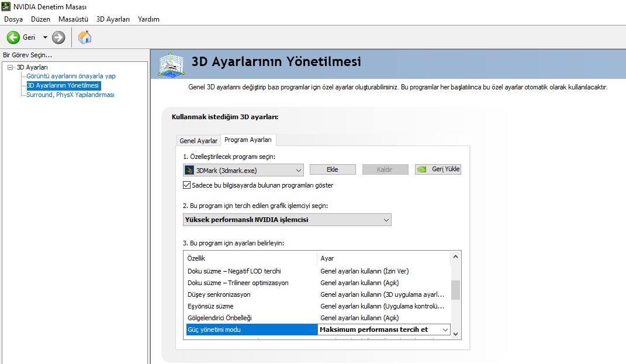The width and height of the screenshot is (626, 364).
Task: Open the back history dropdown arrow
Action: click(45, 37)
